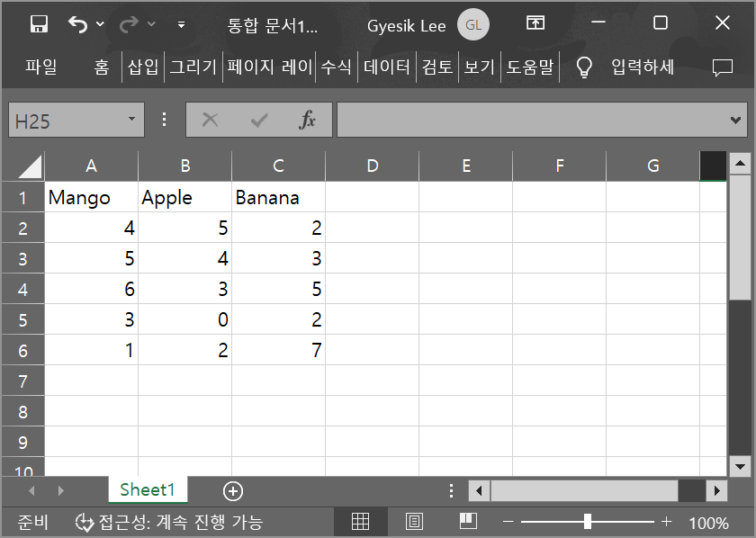Open the Comments speech bubble icon

[722, 67]
